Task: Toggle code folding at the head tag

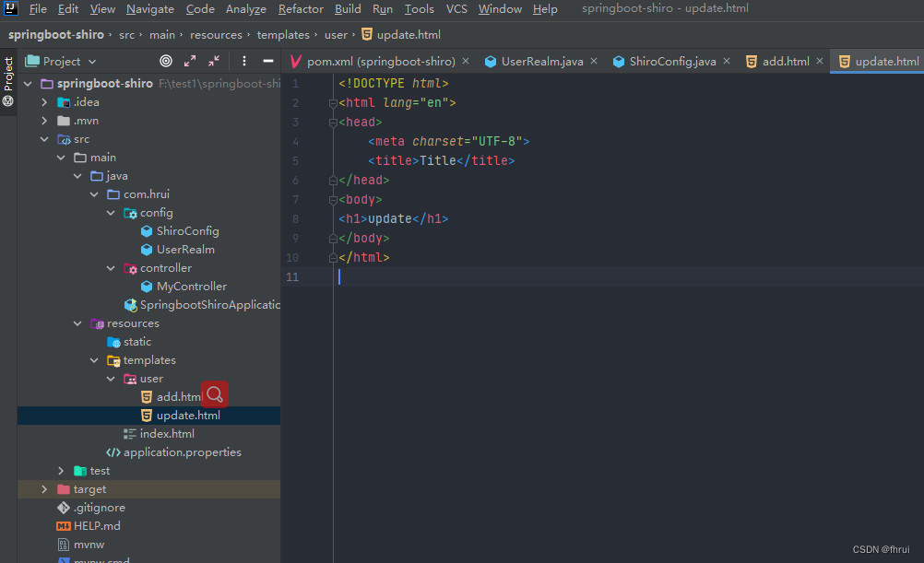Action: [333, 122]
